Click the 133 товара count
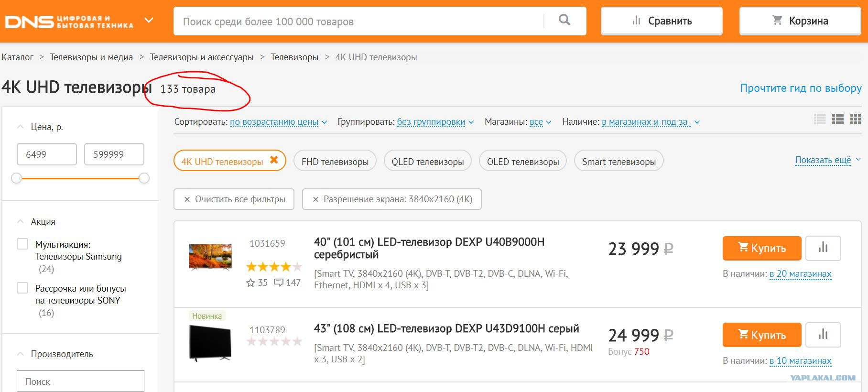 pos(188,89)
